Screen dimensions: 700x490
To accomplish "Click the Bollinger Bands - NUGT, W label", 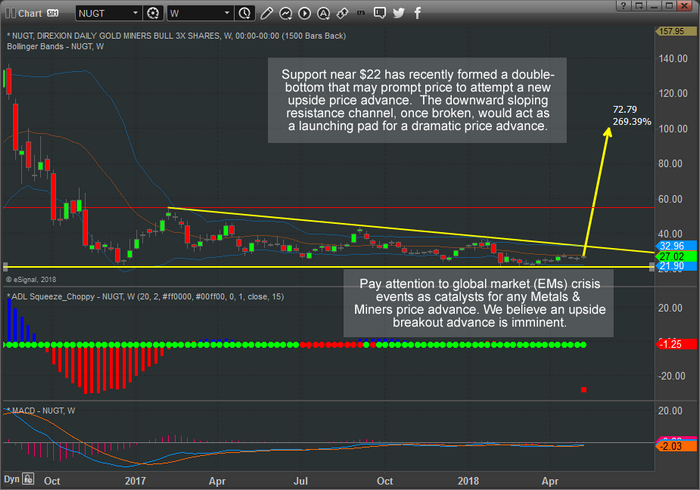I will point(55,46).
